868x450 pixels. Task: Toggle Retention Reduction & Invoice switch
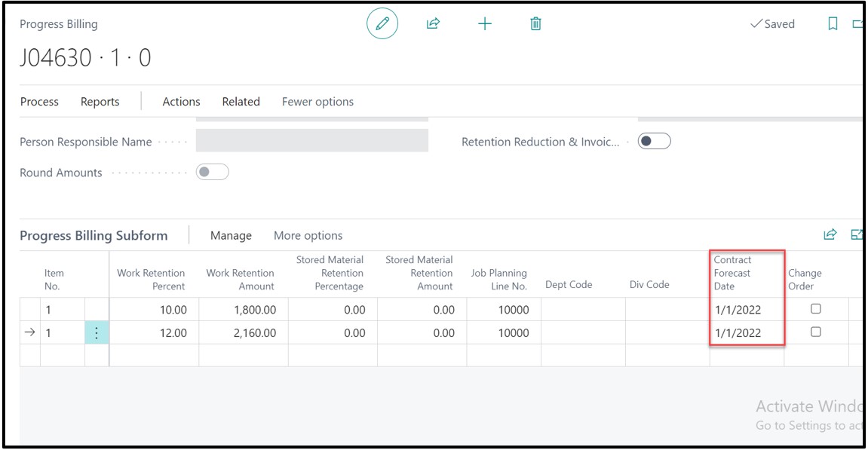(654, 142)
